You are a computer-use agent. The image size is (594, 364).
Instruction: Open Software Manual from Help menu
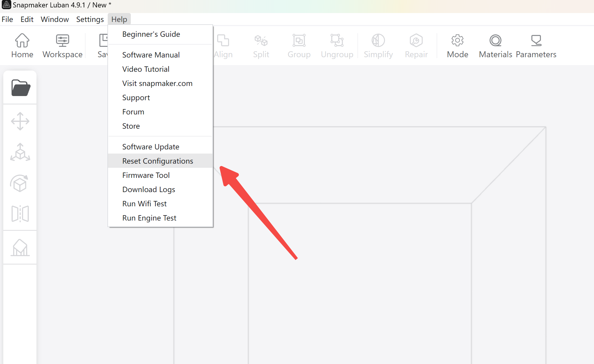point(161,55)
